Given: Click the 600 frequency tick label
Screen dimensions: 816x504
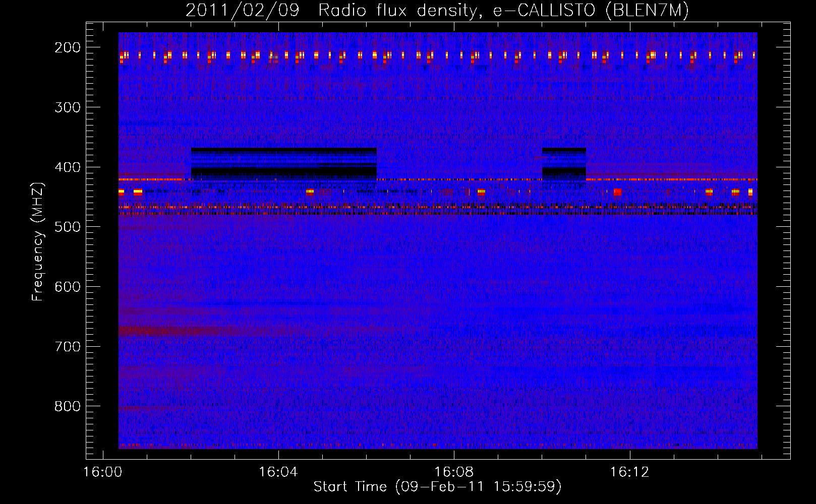Looking at the screenshot, I should (x=68, y=287).
